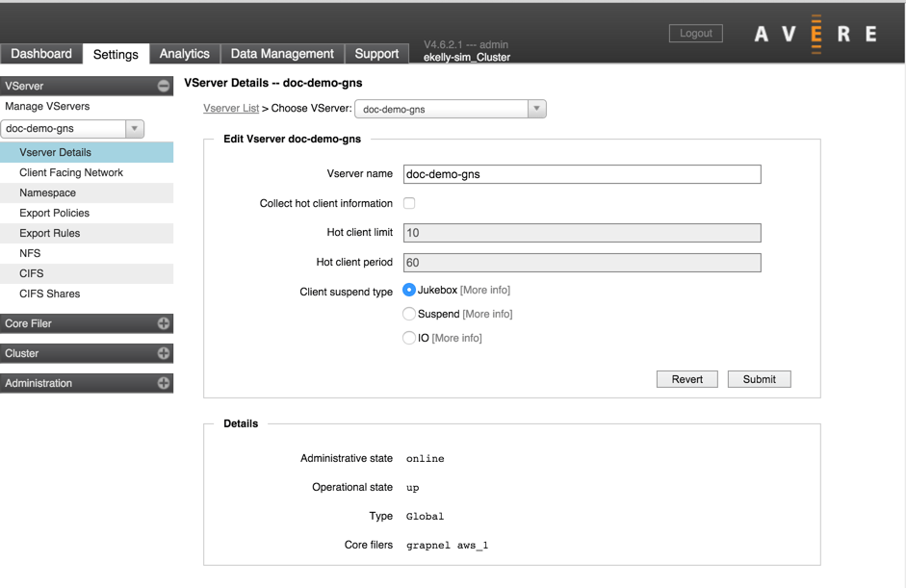Image resolution: width=906 pixels, height=588 pixels.
Task: Switch to the Analytics tab
Action: click(184, 54)
